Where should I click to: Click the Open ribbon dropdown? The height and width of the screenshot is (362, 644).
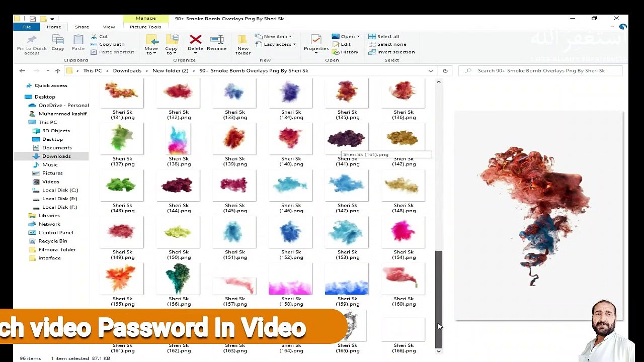click(346, 36)
